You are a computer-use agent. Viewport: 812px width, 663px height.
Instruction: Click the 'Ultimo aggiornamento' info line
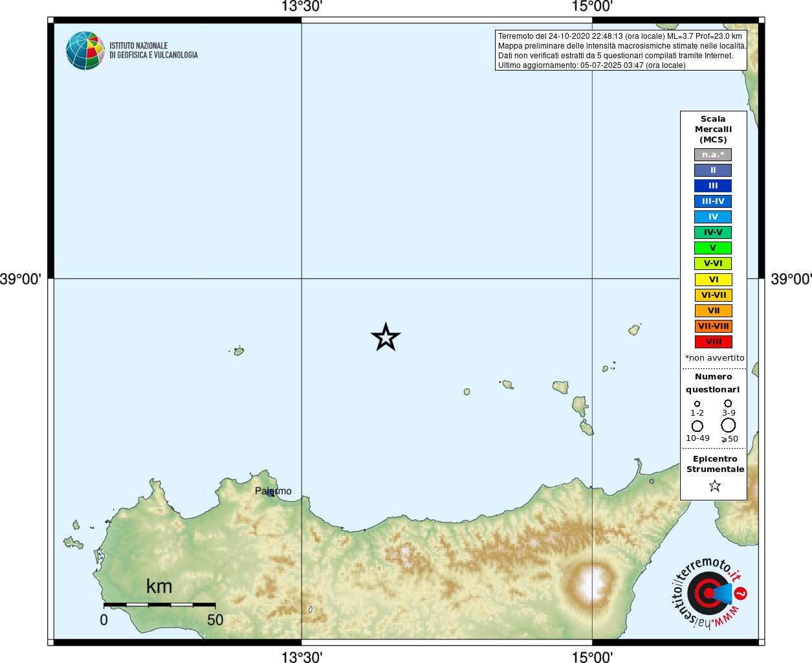point(591,65)
